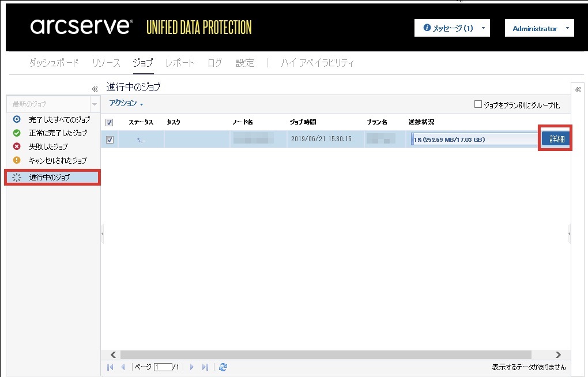Open the アクション dropdown menu
The width and height of the screenshot is (588, 377).
(126, 103)
